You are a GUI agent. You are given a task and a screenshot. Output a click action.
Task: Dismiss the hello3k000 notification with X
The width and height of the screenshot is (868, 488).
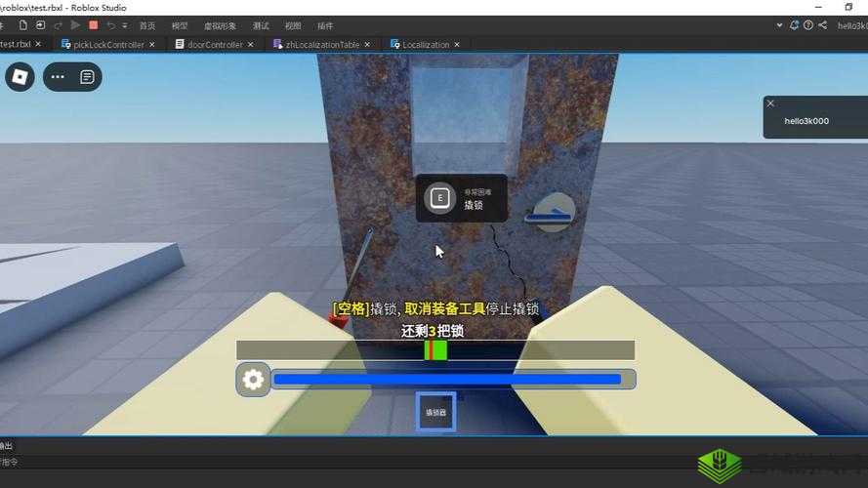770,103
